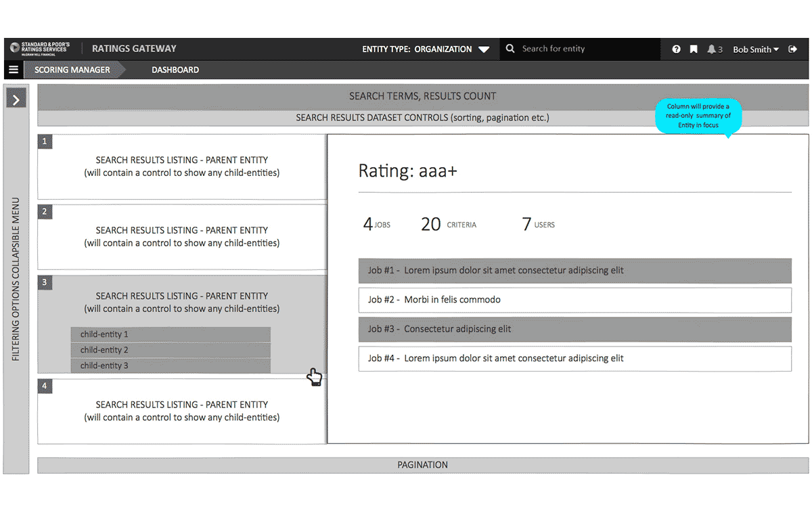Select child-entity 3 in the list
The width and height of the screenshot is (812, 513).
171,365
